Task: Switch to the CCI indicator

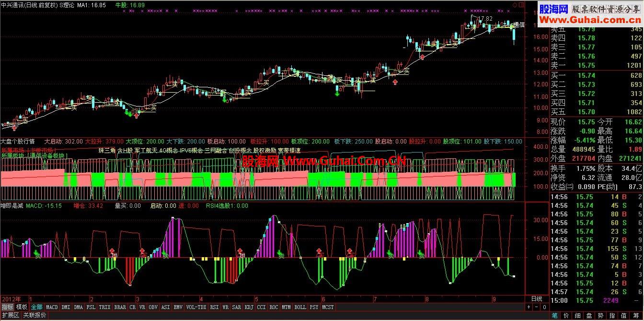Action: click(x=262, y=307)
